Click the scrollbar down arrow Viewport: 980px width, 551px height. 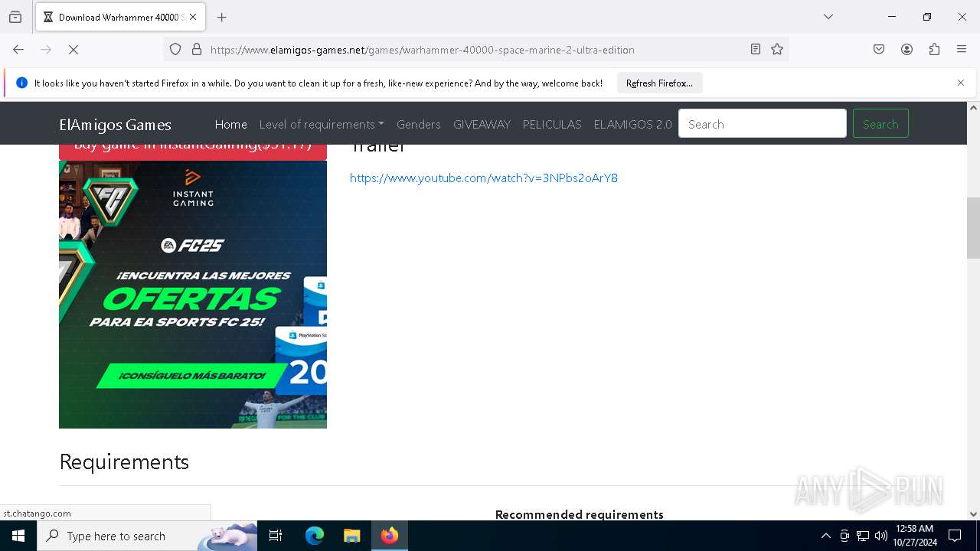pos(973,514)
